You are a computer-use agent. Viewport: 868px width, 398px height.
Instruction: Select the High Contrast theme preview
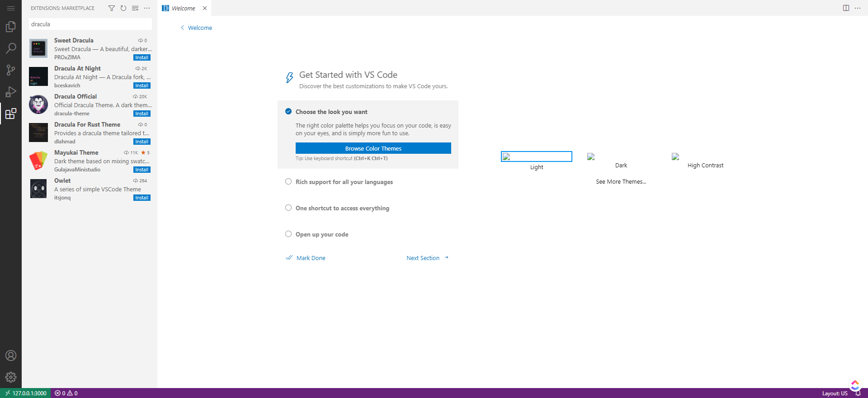pos(705,160)
